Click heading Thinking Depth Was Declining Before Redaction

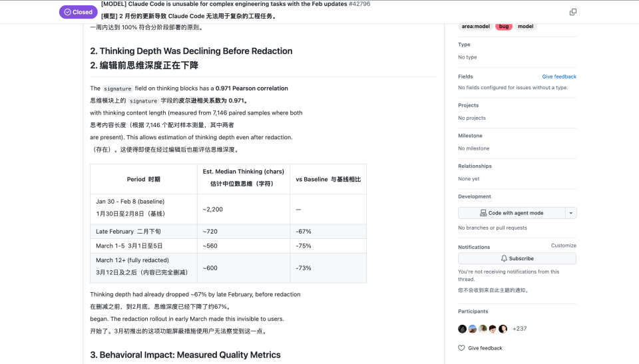(191, 51)
